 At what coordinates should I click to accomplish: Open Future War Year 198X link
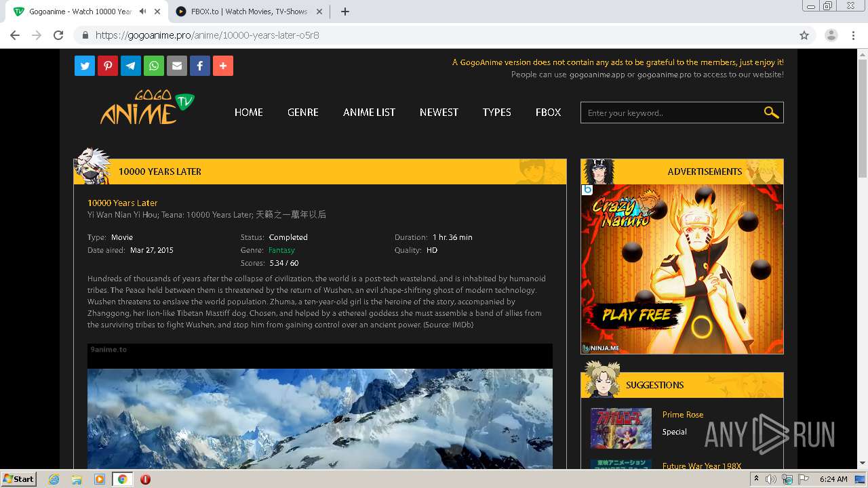point(702,466)
